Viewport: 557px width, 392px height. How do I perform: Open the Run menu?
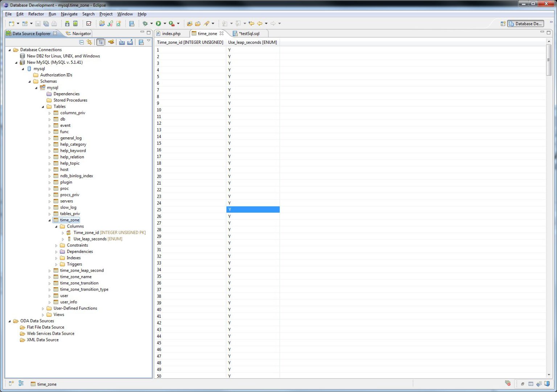[52, 14]
